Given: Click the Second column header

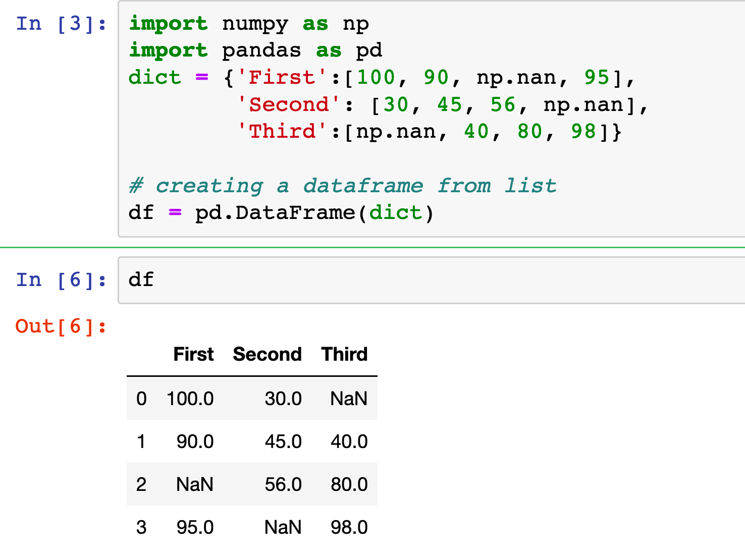Looking at the screenshot, I should tap(267, 354).
